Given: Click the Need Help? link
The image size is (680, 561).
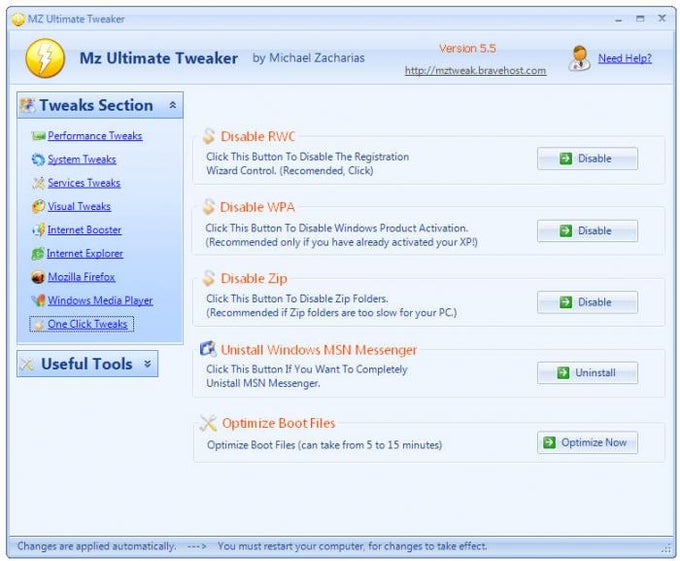Looking at the screenshot, I should 625,58.
